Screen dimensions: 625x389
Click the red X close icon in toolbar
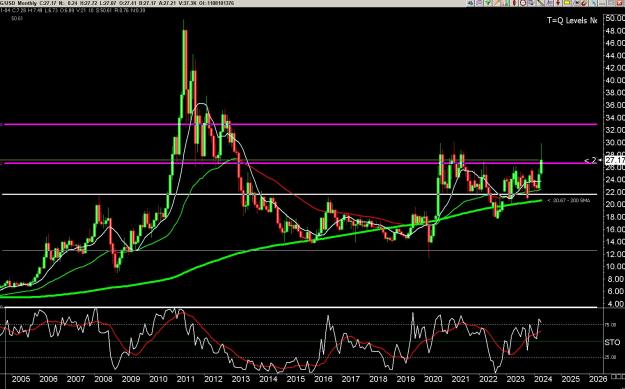[x=619, y=3]
